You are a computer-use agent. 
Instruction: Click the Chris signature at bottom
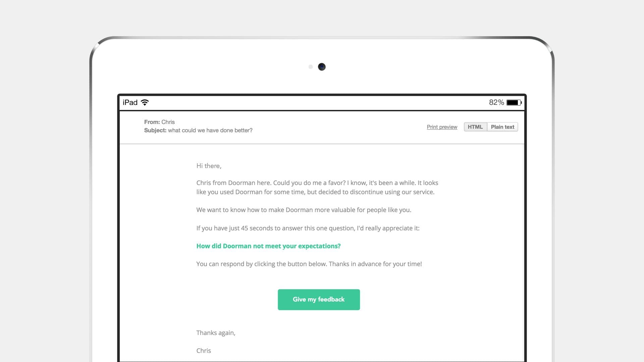204,351
